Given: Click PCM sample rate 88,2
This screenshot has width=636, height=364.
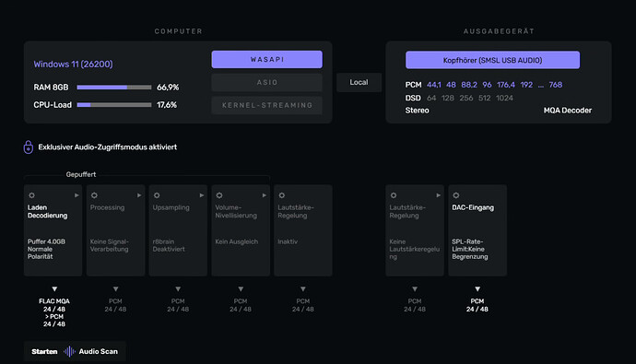Looking at the screenshot, I should point(469,85).
